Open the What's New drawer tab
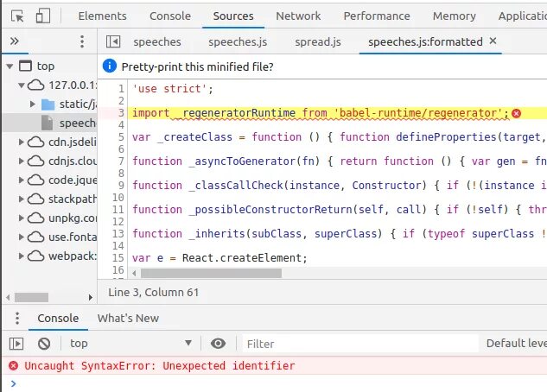Image resolution: width=547 pixels, height=392 pixels. pyautogui.click(x=128, y=318)
